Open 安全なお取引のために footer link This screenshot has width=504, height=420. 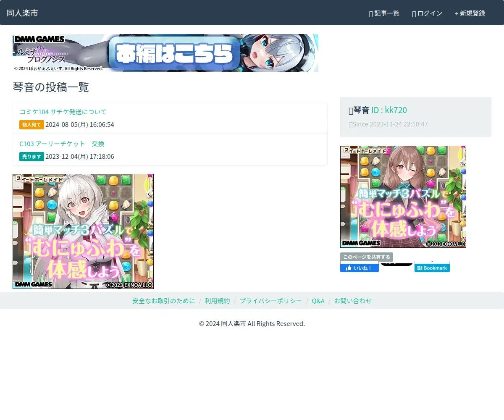pyautogui.click(x=164, y=301)
